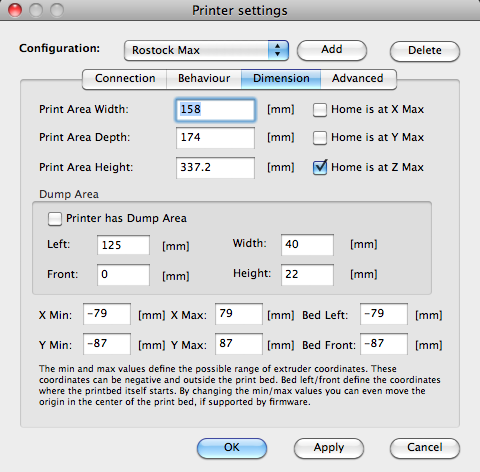This screenshot has width=480, height=472.
Task: Open the Rostock Max configuration dropdown
Action: point(206,50)
